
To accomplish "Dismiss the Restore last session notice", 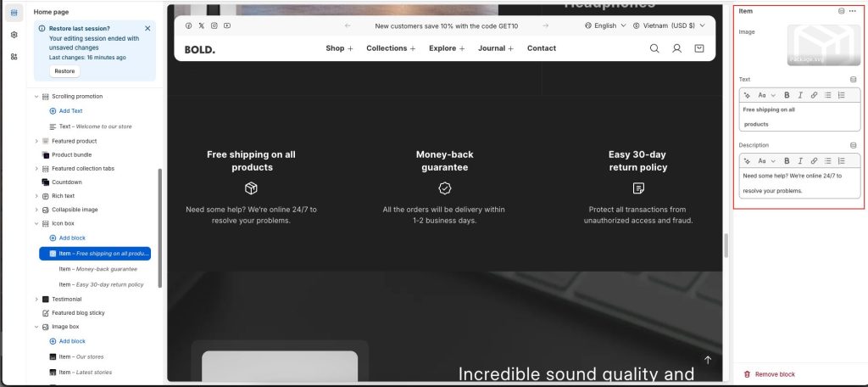I will click(x=147, y=28).
